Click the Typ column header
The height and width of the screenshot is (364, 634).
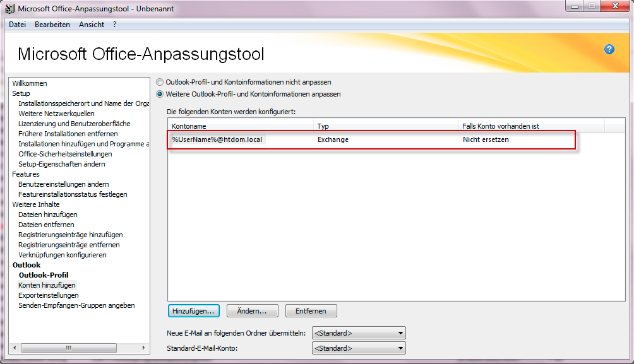[386, 126]
